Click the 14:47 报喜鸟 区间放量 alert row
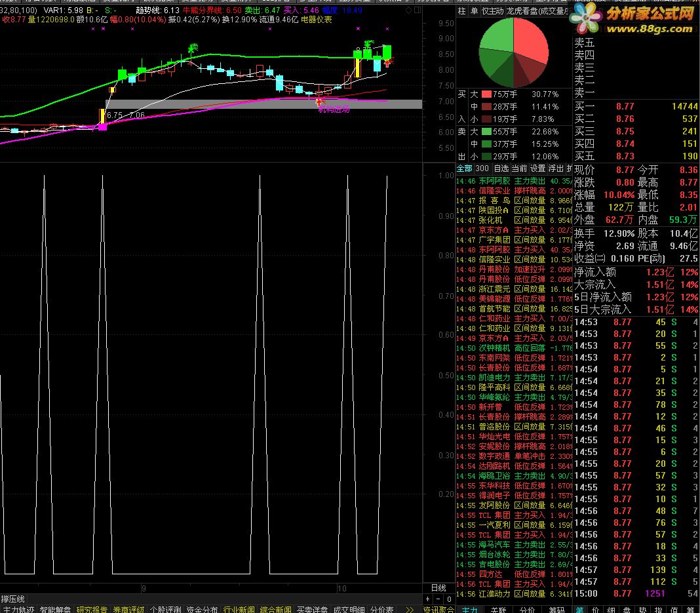The width and height of the screenshot is (700, 613). point(514,201)
